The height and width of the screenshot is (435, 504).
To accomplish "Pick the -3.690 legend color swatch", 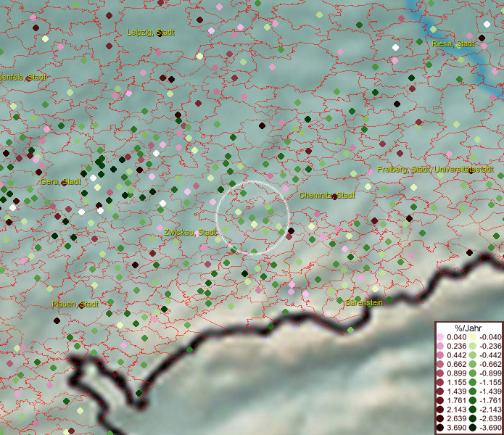I will 473,428.
